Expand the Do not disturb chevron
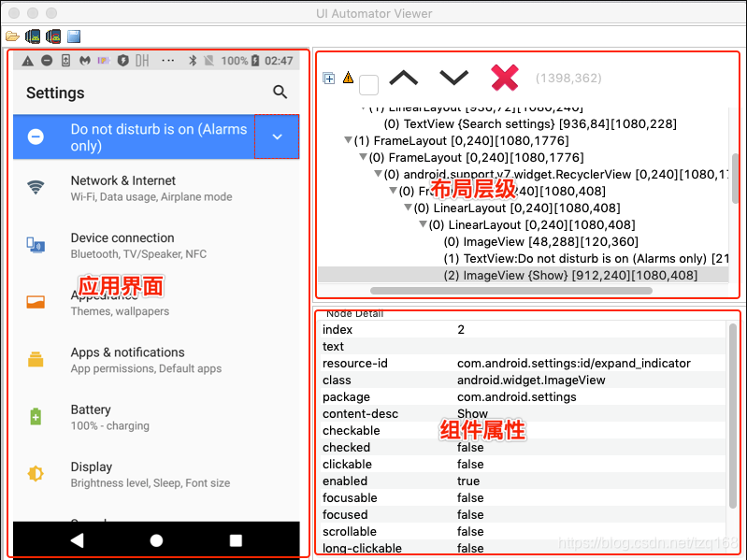747x560 pixels. pos(277,136)
